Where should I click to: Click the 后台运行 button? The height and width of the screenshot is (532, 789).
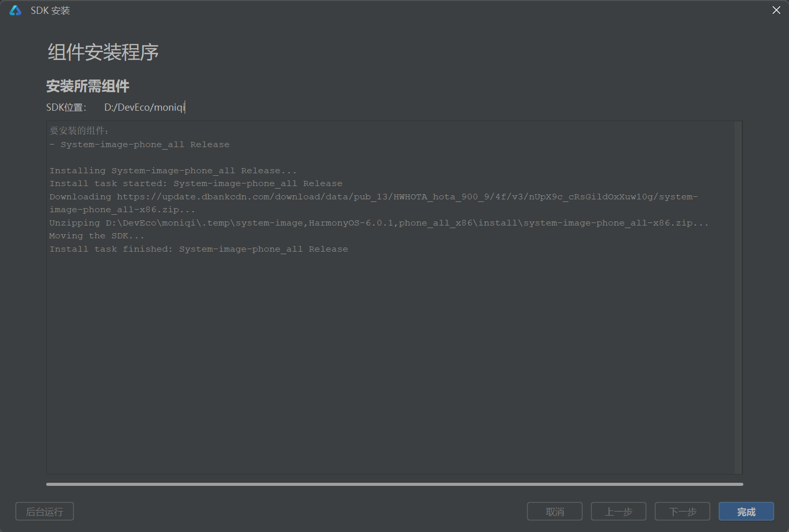pos(45,511)
